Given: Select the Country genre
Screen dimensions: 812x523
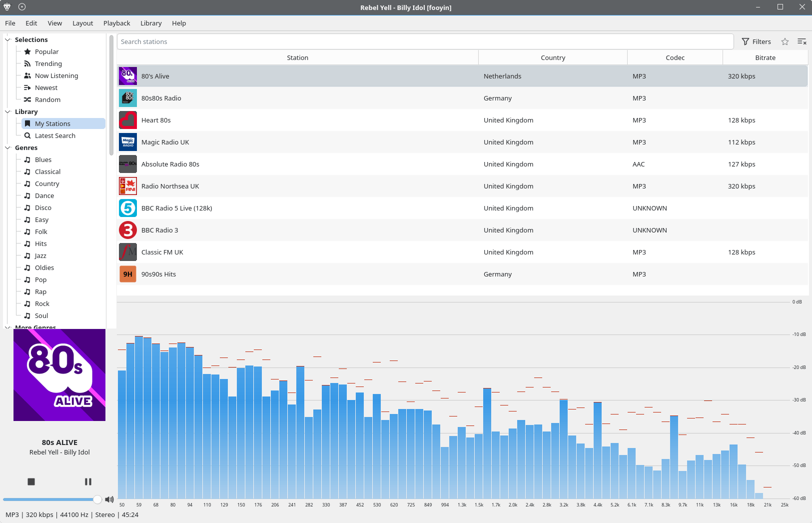Looking at the screenshot, I should pos(47,183).
